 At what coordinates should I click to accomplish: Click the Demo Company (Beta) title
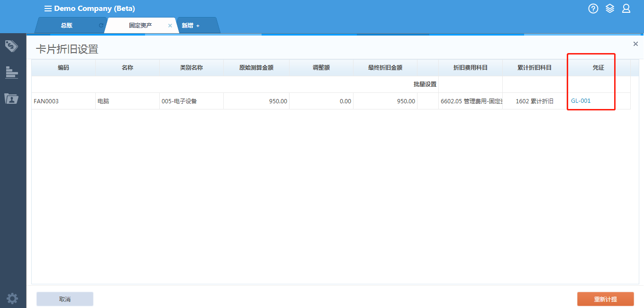click(95, 9)
